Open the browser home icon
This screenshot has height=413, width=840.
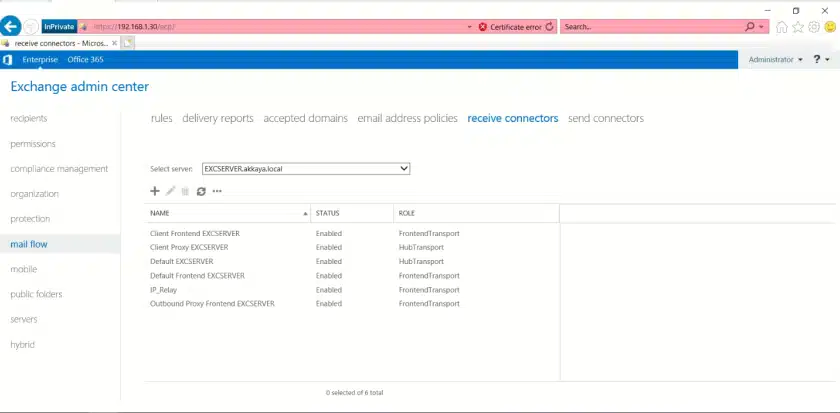(x=782, y=27)
